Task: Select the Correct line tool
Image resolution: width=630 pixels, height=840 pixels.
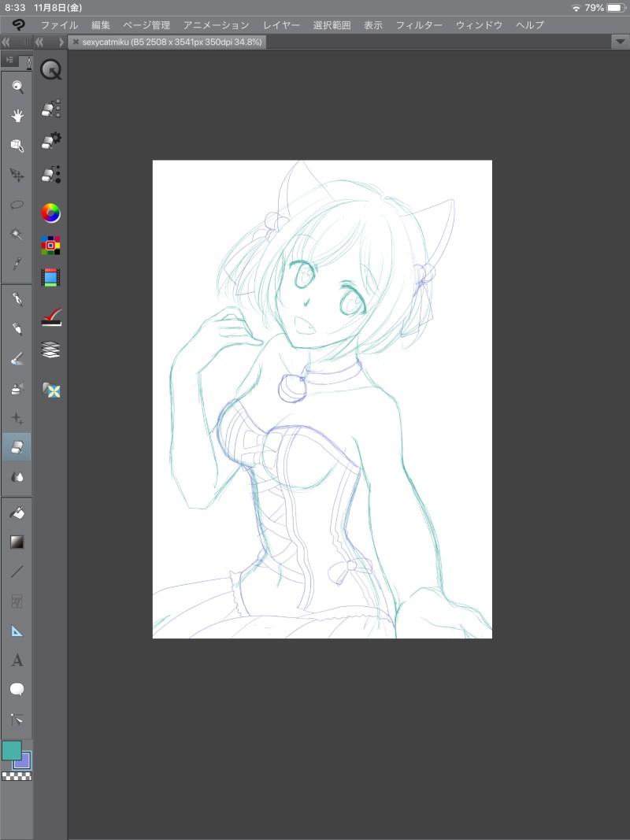Action: [x=17, y=720]
